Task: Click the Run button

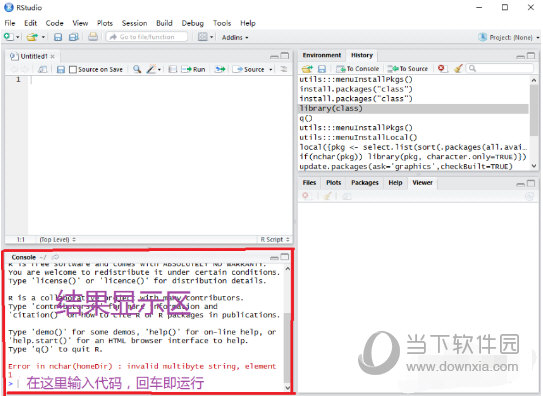Action: tap(194, 69)
